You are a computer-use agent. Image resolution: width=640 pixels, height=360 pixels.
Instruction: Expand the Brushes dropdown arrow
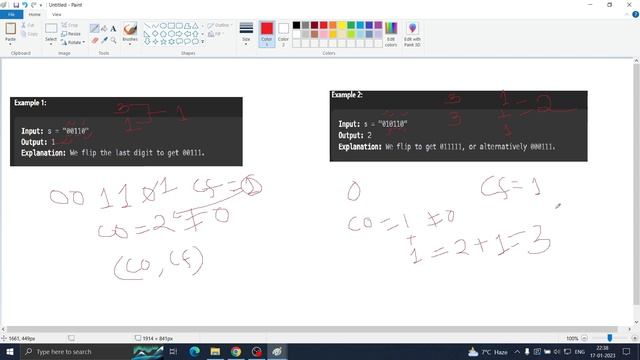(x=130, y=44)
